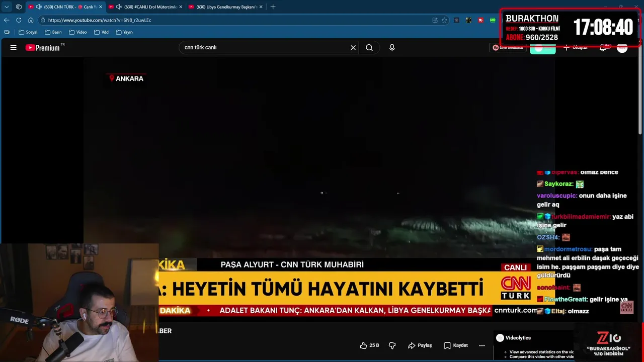
Task: Close the Erol Mütercimler tab
Action: (181, 7)
